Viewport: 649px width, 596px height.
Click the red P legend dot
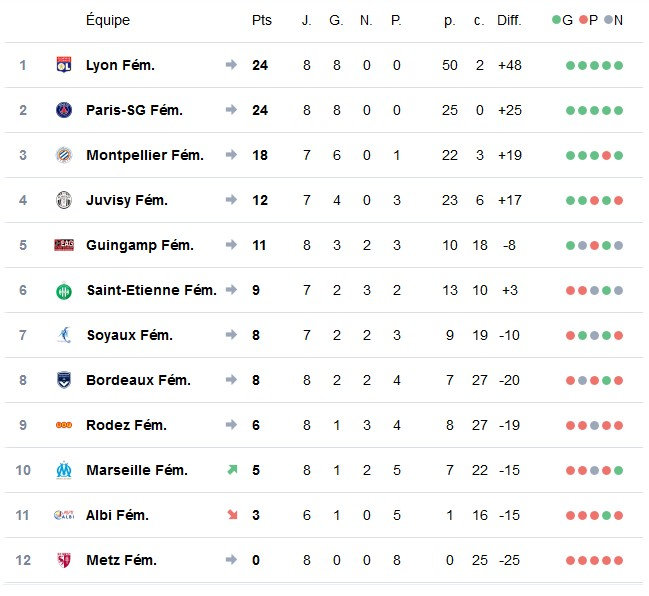(x=583, y=20)
